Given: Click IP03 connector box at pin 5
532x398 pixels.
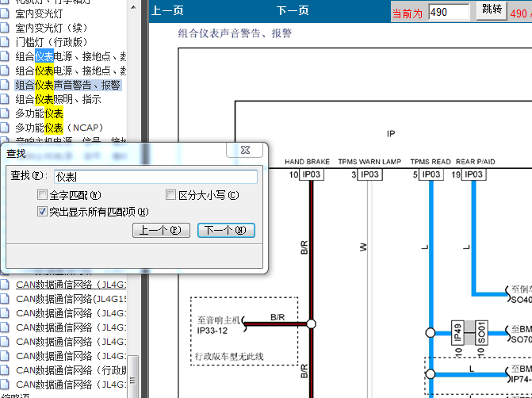Looking at the screenshot, I should click(431, 174).
